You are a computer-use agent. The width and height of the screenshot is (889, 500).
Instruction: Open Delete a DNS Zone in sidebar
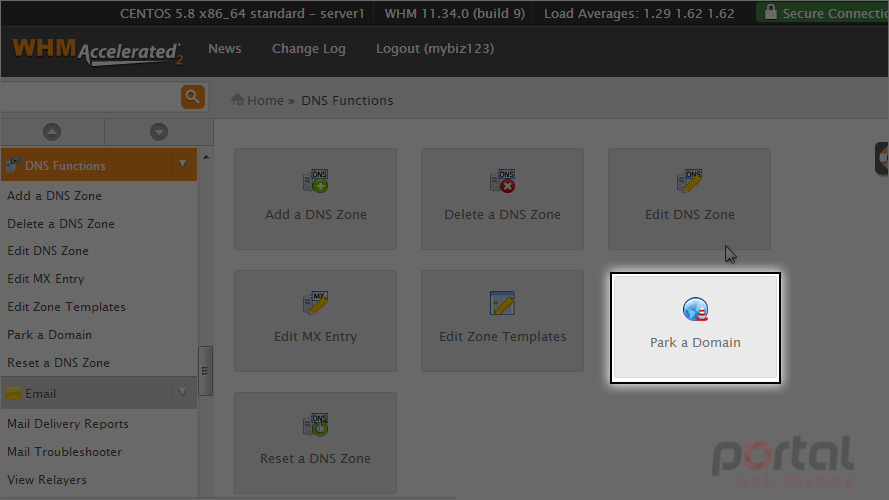click(x=61, y=224)
